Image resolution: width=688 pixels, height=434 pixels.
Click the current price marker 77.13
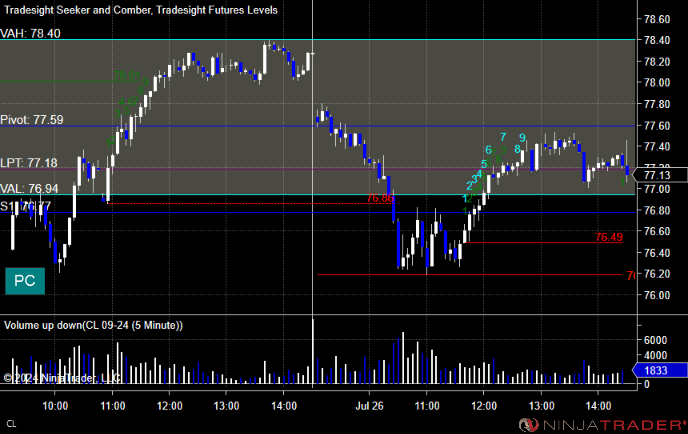pos(660,176)
